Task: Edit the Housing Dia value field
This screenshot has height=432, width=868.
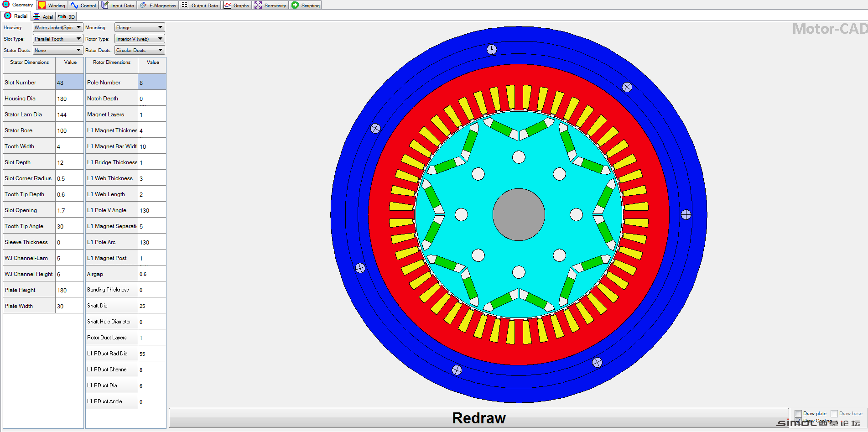Action: click(x=69, y=98)
